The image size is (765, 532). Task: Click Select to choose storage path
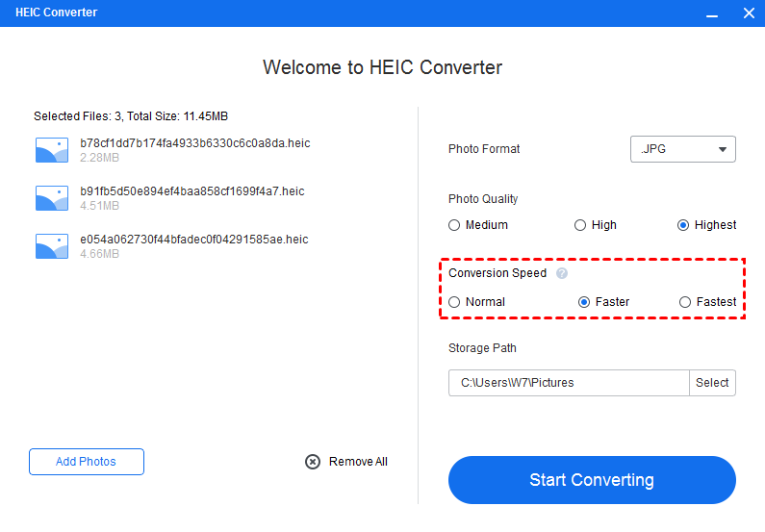[x=712, y=383]
